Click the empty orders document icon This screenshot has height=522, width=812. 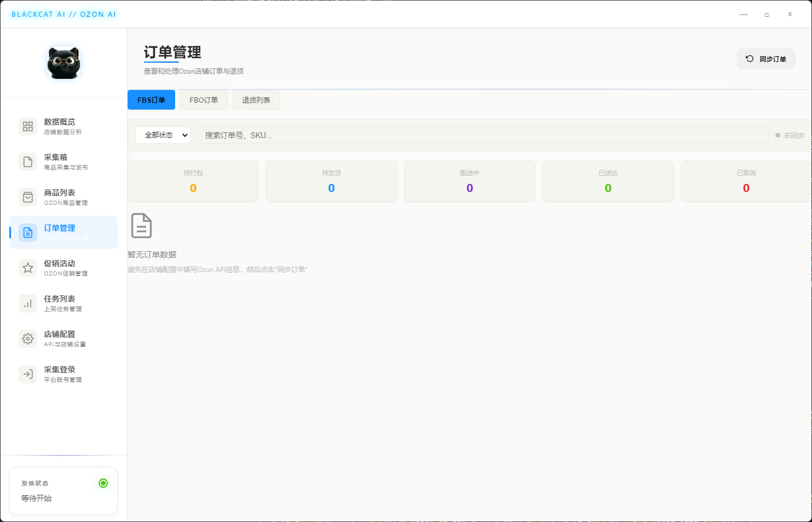(142, 226)
